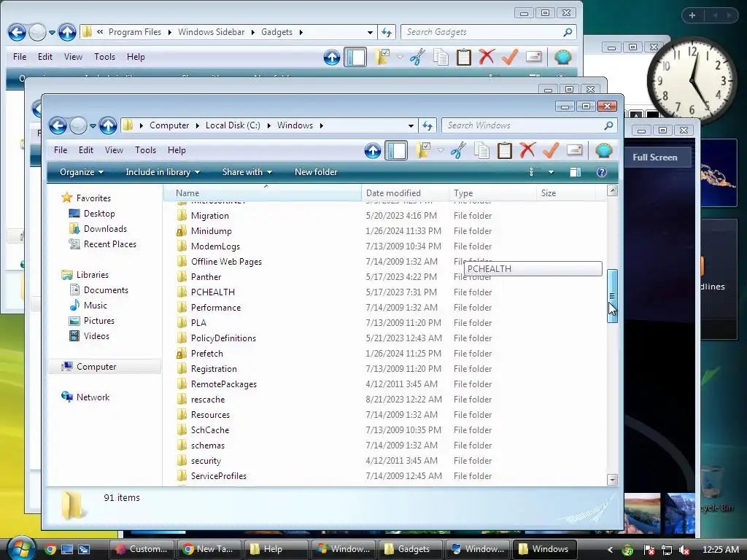The image size is (747, 560).
Task: Click the red X Delete icon in the Gadgets window toolbar
Action: pos(487,57)
